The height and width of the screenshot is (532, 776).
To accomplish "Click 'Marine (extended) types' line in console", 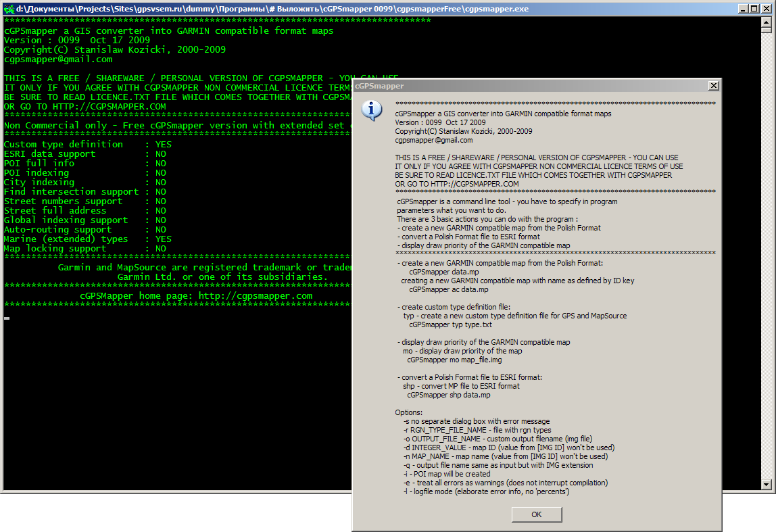I will 88,239.
